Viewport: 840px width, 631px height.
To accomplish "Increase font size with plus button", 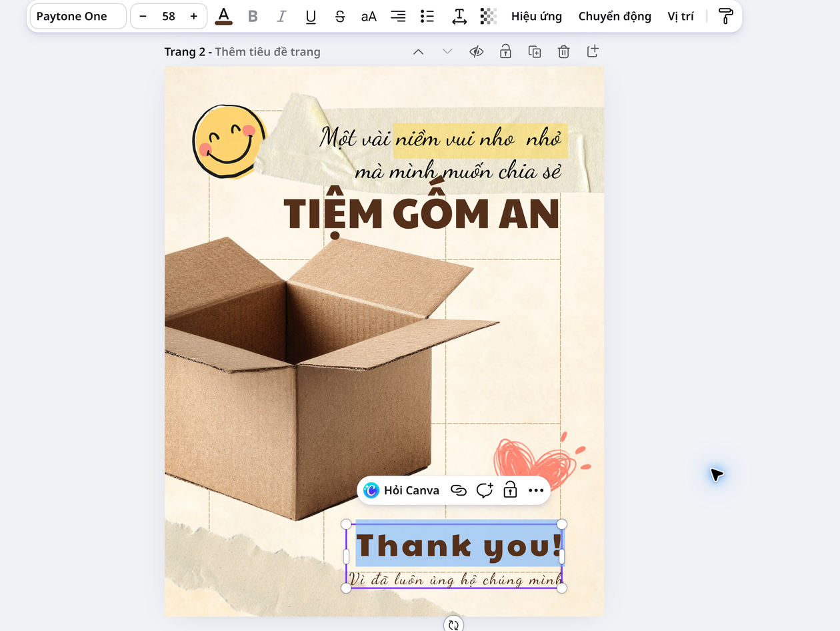I will [x=194, y=16].
